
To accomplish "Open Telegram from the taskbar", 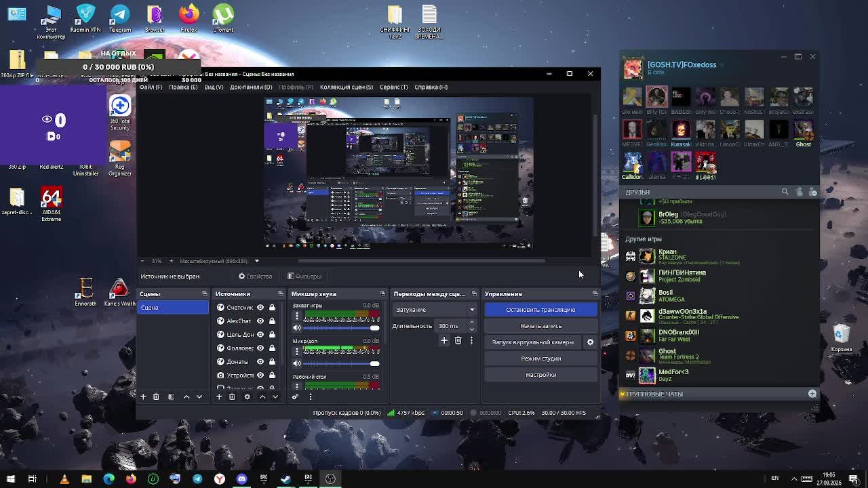I will (197, 479).
